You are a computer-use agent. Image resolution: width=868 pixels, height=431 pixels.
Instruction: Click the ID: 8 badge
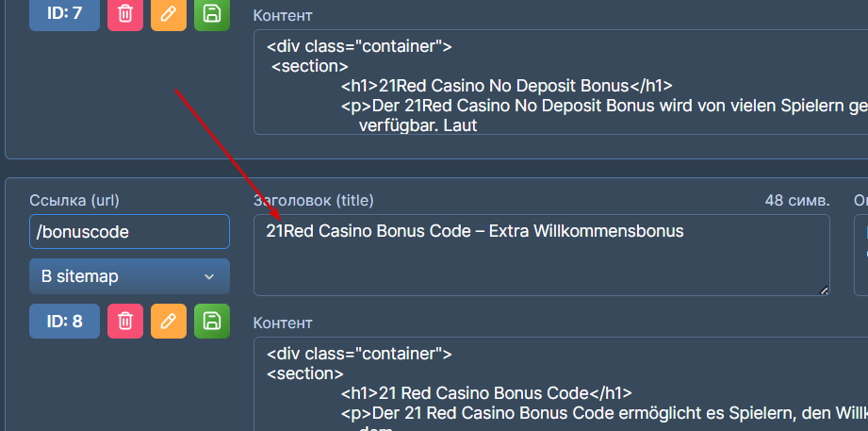tap(64, 322)
